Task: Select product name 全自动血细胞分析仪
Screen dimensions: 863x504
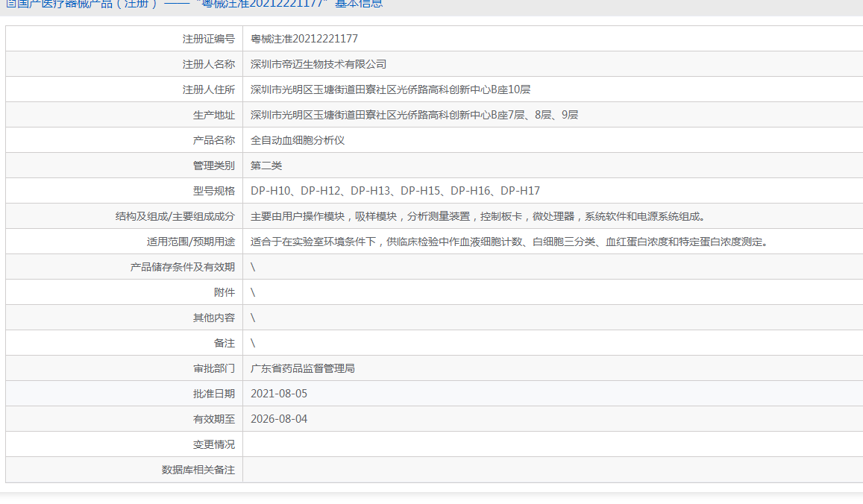Action: [297, 139]
